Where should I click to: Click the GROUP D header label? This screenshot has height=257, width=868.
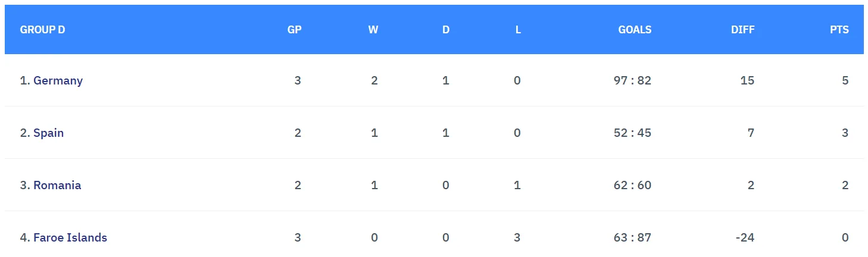coord(42,30)
